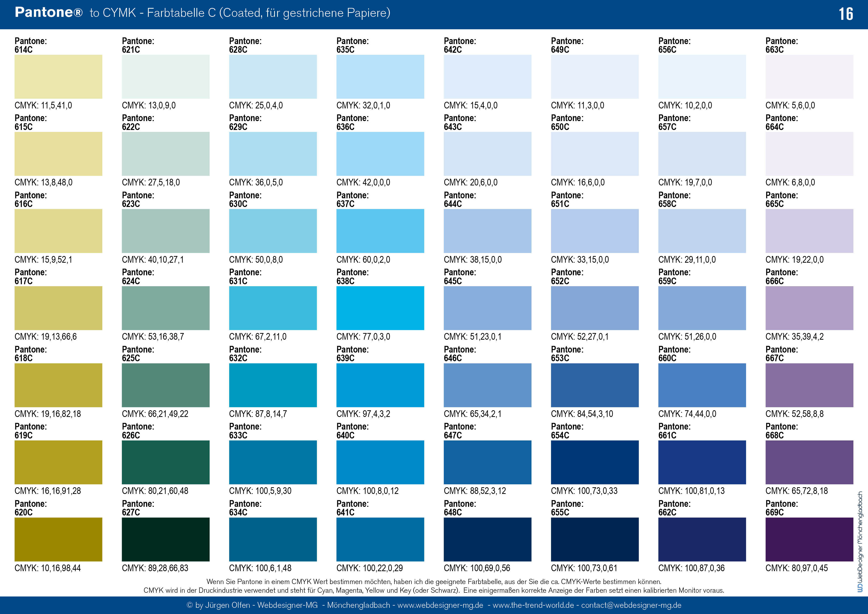This screenshot has height=614, width=868.
Task: Select the text 'CMYK: 77,0,3,0'
Action: click(363, 337)
